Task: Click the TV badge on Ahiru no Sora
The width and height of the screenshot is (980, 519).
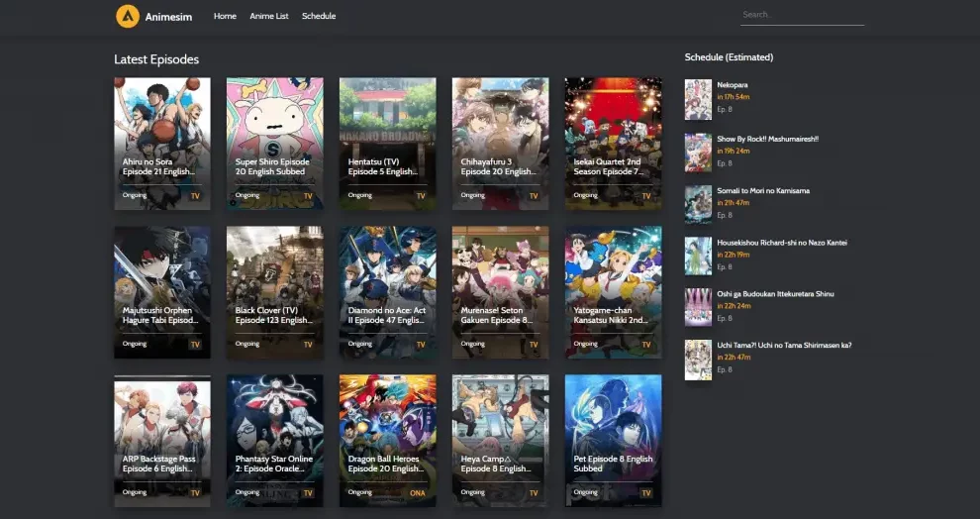Action: [x=195, y=196]
